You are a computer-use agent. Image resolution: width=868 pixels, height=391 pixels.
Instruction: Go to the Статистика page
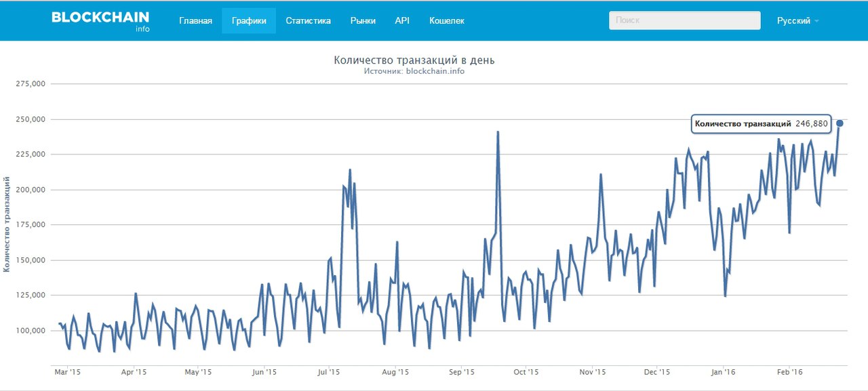tap(308, 21)
